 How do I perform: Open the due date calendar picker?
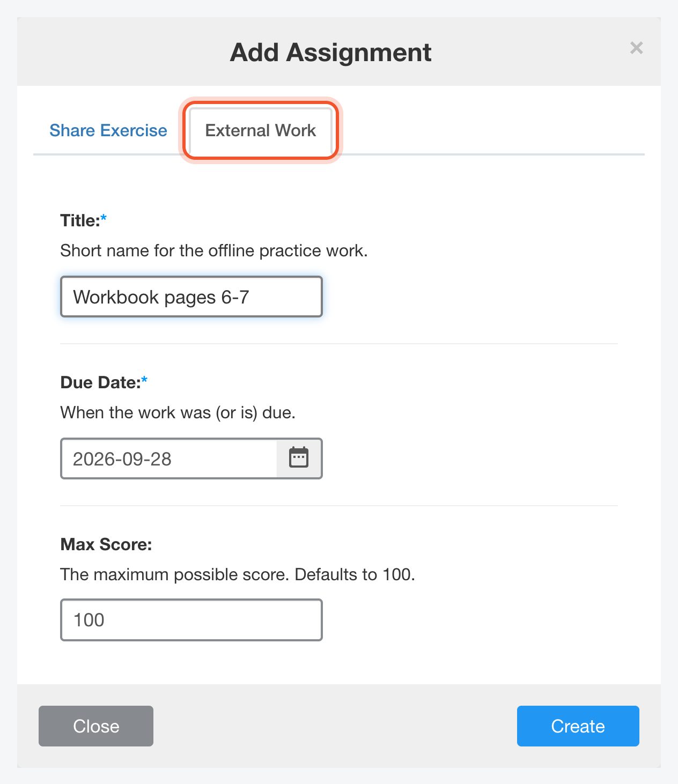click(x=299, y=458)
